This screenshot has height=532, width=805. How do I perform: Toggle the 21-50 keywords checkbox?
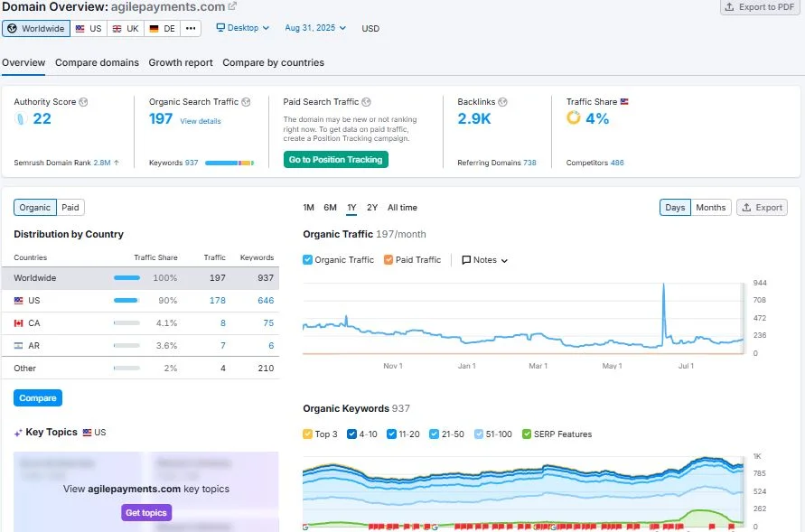[434, 434]
